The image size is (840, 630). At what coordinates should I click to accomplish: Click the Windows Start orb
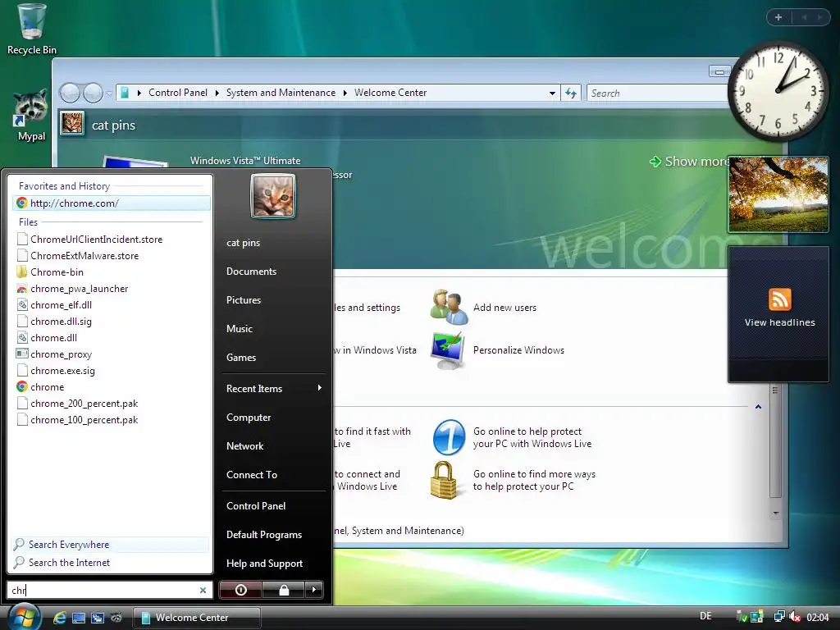point(23,616)
